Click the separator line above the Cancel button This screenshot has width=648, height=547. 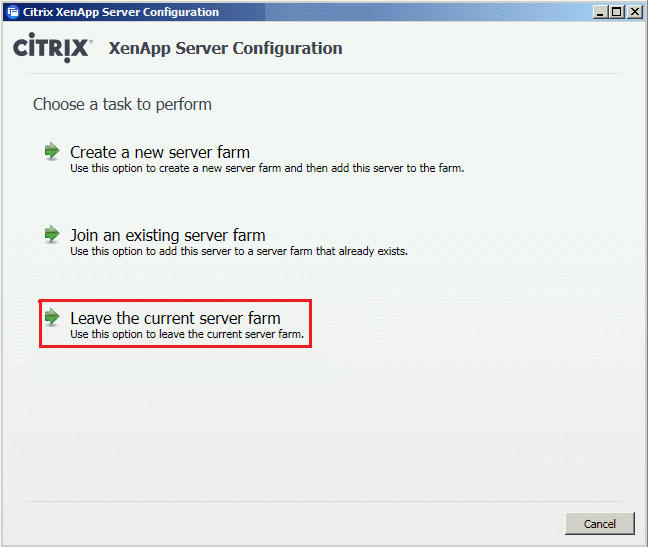coord(322,502)
